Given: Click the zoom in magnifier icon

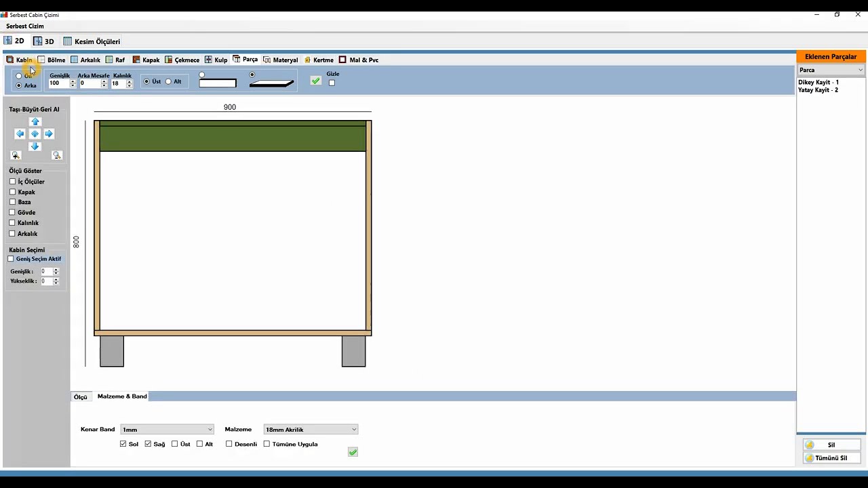Looking at the screenshot, I should point(16,155).
